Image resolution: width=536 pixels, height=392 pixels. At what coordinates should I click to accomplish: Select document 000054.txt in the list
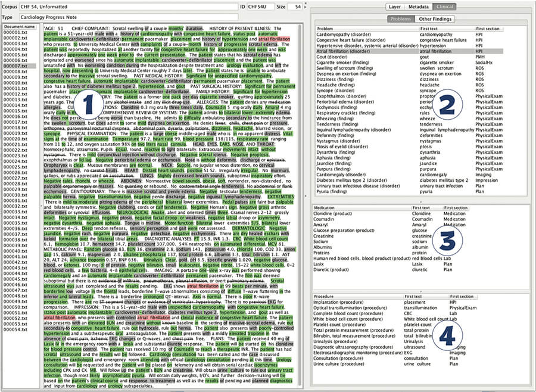20,330
